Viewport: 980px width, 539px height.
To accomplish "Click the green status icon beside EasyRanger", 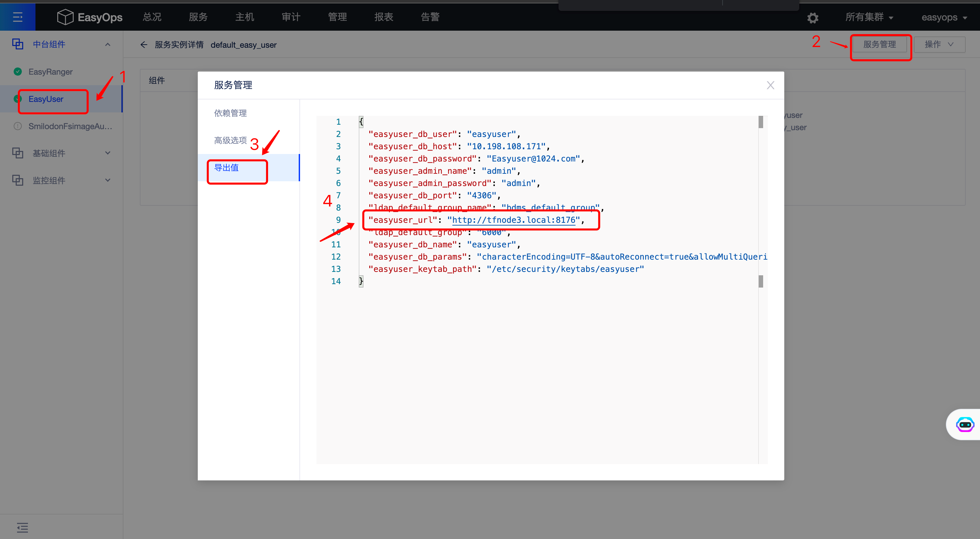I will (17, 72).
